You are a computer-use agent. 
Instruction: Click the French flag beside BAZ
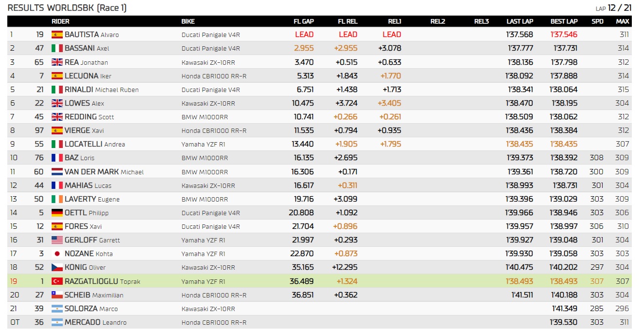(x=57, y=158)
